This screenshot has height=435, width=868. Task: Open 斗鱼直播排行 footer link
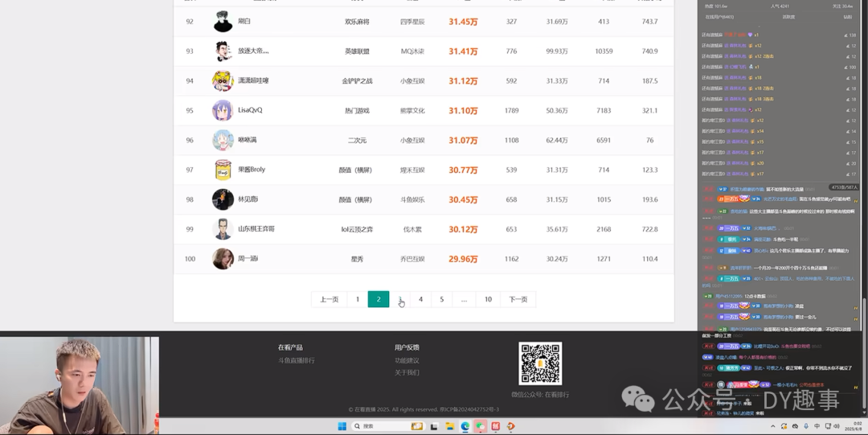tap(296, 361)
